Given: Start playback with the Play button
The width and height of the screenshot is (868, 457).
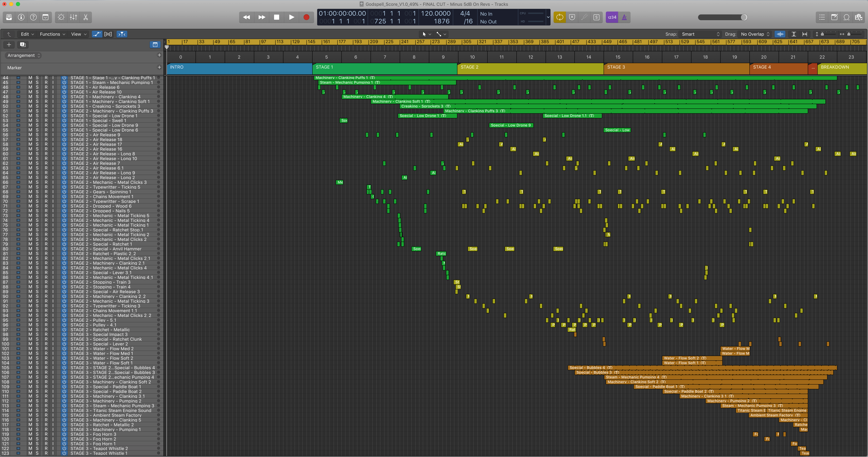Looking at the screenshot, I should click(292, 17).
